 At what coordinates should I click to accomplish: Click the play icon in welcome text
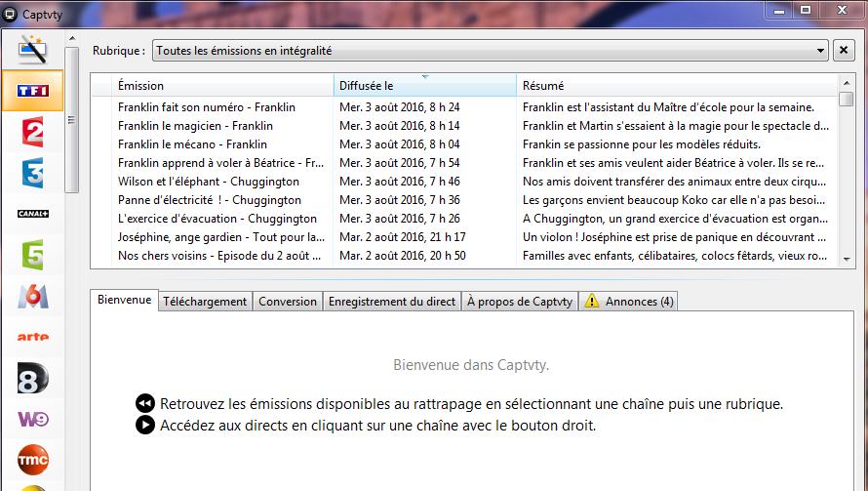(x=145, y=425)
